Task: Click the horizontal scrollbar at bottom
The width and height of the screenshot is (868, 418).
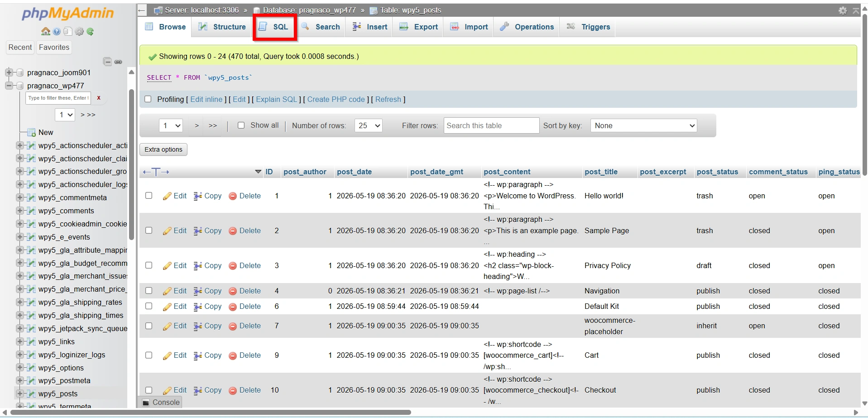Action: tap(211, 413)
